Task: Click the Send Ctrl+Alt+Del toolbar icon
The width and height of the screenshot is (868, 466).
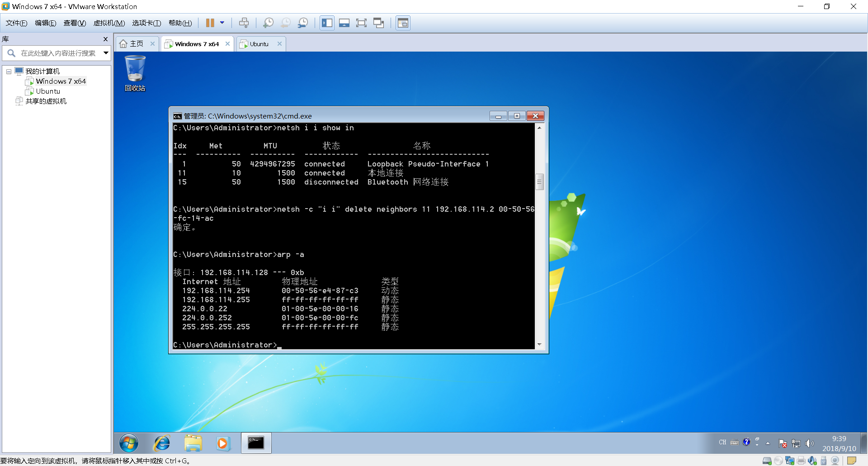Action: 244,23
